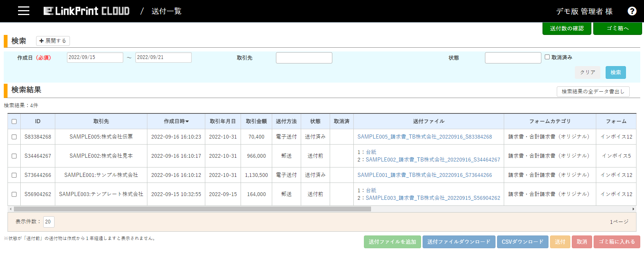Click the LinkPrint CLOUD logo

pyautogui.click(x=86, y=11)
